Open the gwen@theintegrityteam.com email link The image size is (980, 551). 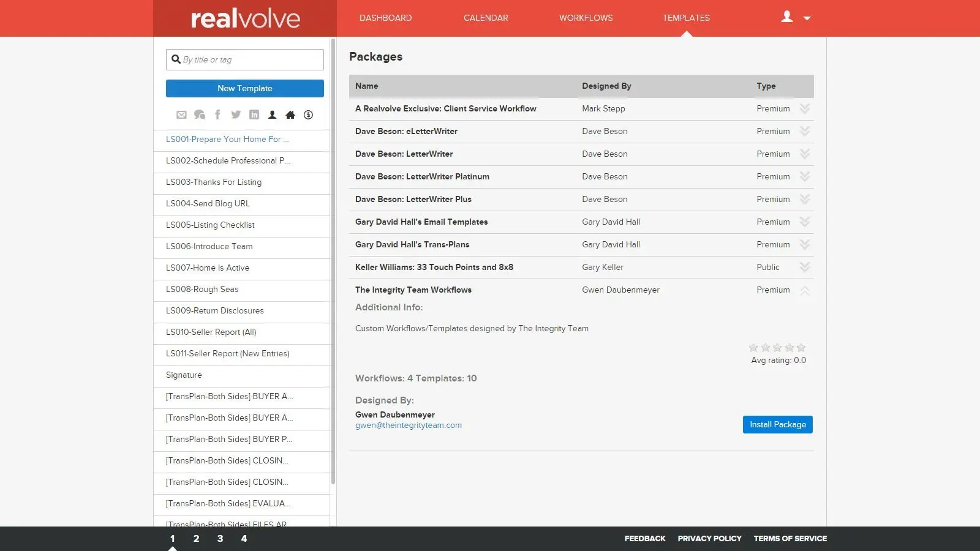coord(409,425)
